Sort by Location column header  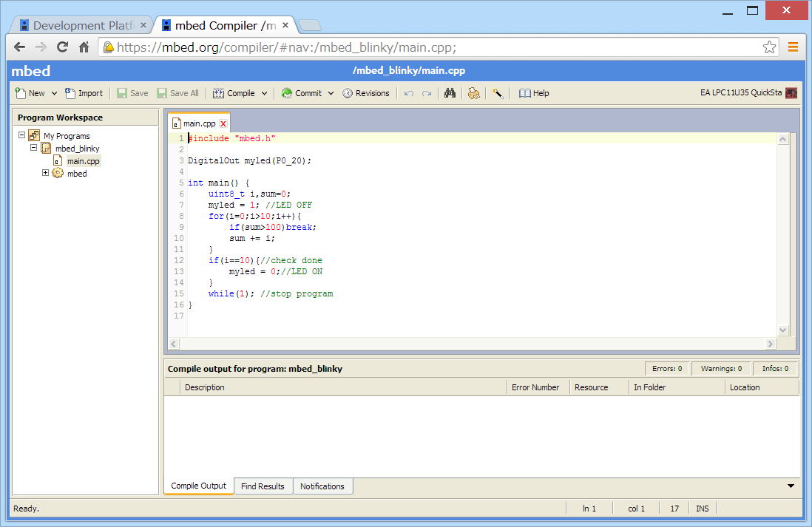(762, 387)
